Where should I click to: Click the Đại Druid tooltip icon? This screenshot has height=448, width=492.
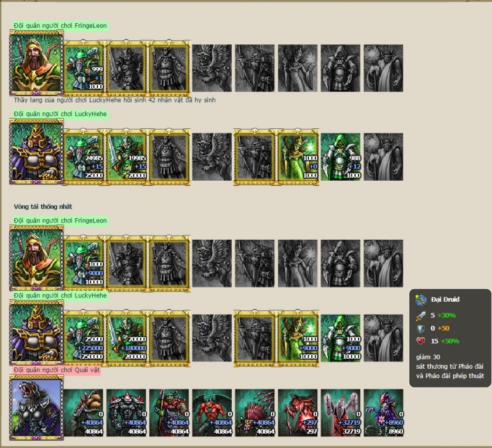[421, 300]
